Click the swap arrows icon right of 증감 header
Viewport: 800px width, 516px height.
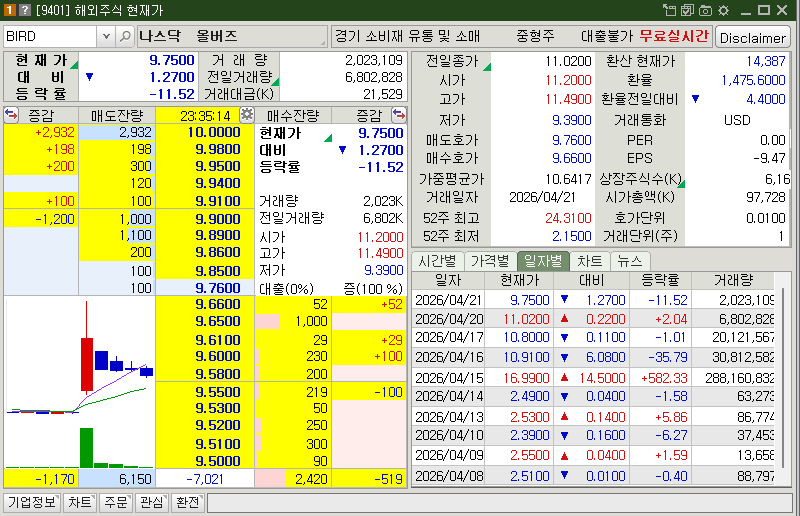[398, 115]
